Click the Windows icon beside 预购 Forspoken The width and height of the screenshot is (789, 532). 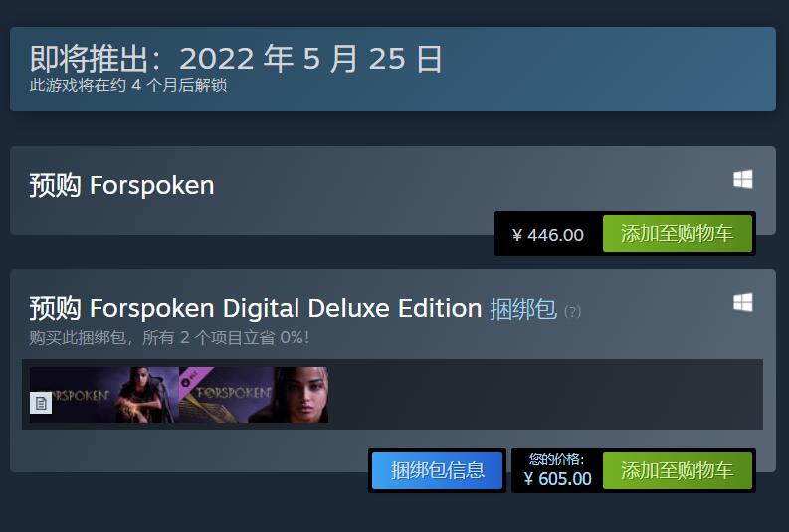point(742,180)
